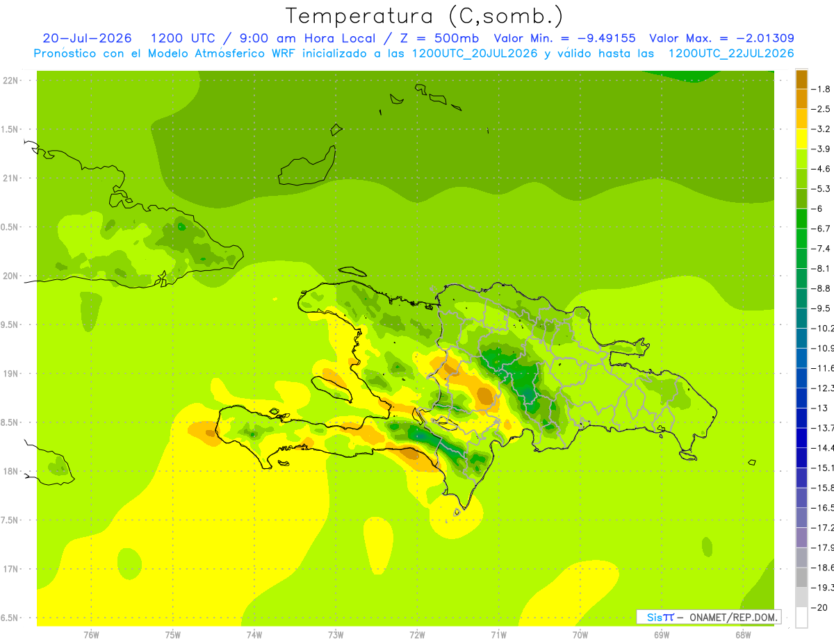Screen dimensions: 834x644
Task: Click the longitude label "69W"
Action: tap(661, 634)
